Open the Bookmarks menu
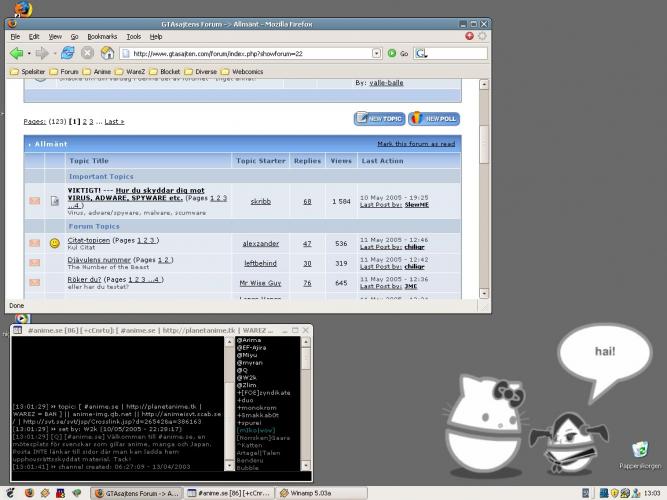Image resolution: width=667 pixels, height=500 pixels. 102,37
